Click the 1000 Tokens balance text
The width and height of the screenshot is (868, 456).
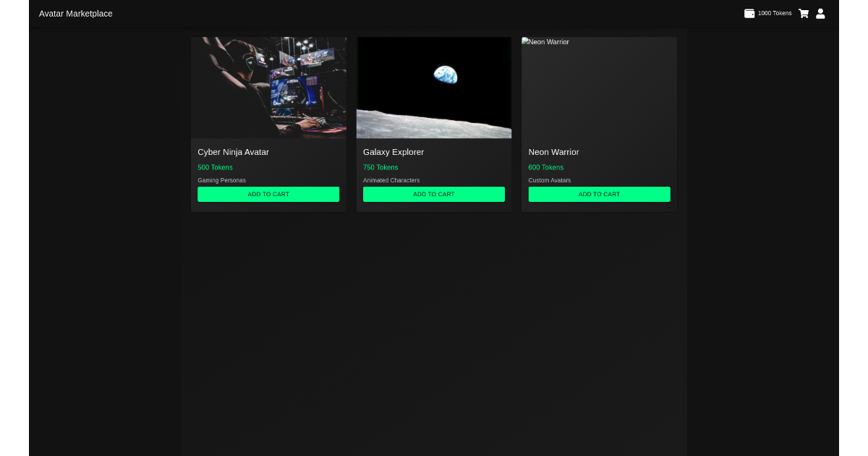(x=775, y=13)
